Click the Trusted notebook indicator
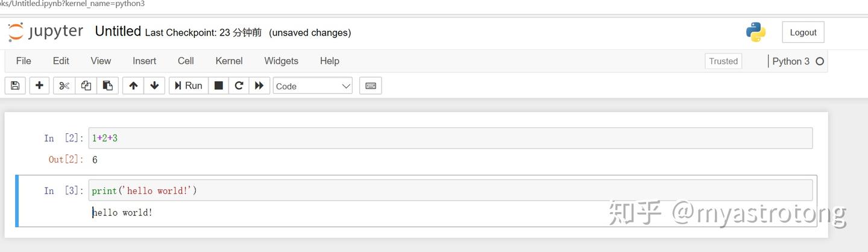 [x=723, y=61]
